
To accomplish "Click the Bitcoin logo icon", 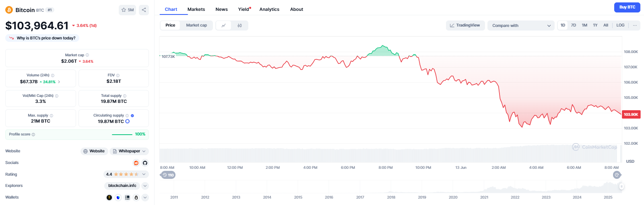I will click(x=9, y=10).
